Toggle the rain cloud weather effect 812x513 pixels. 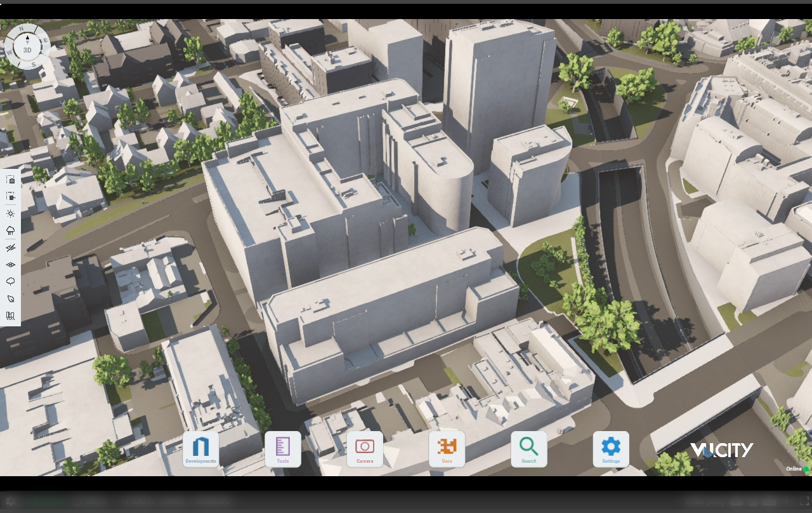10,230
